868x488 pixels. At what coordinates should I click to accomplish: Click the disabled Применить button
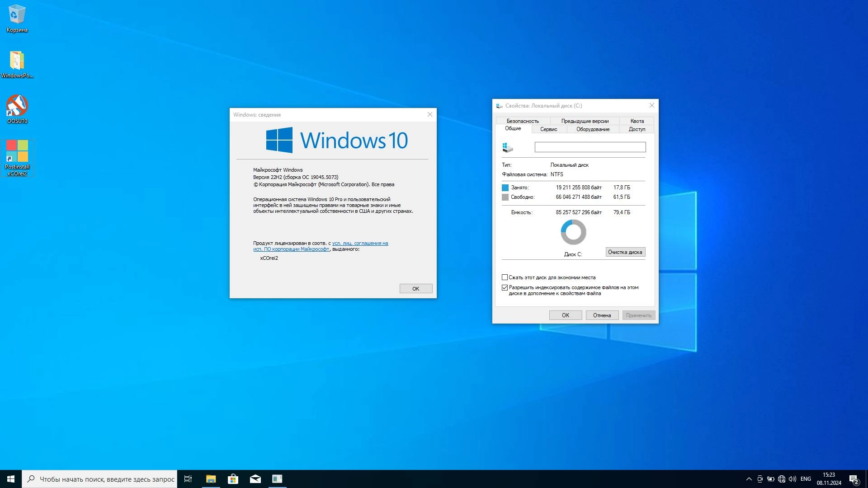(x=639, y=315)
